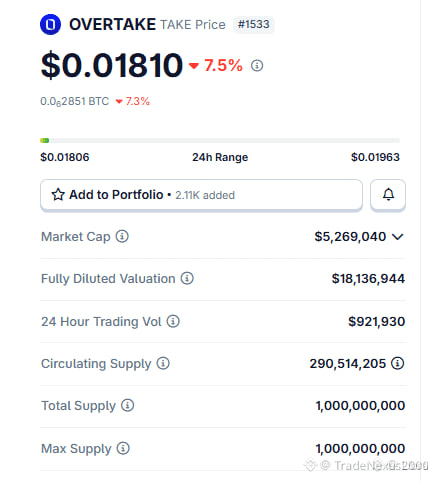Open 24 Hour Trading Vol info icon

(173, 321)
